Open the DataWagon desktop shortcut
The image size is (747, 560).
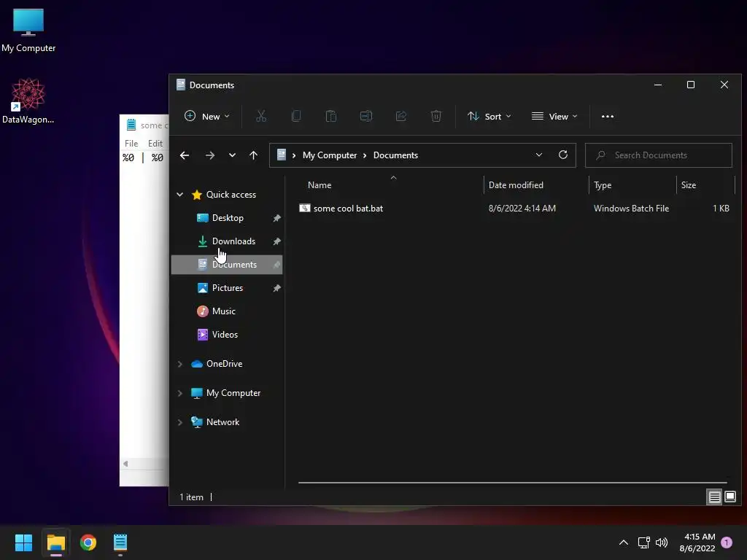click(x=28, y=101)
